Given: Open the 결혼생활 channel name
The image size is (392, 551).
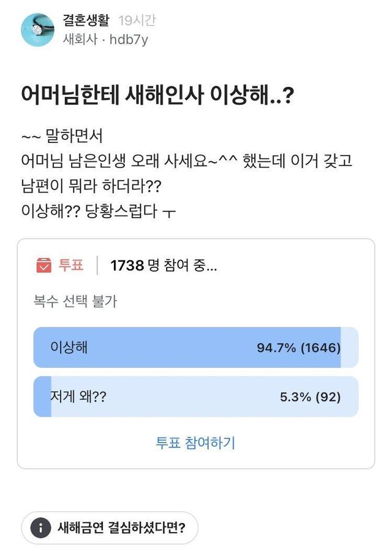Looking at the screenshot, I should pyautogui.click(x=86, y=21).
